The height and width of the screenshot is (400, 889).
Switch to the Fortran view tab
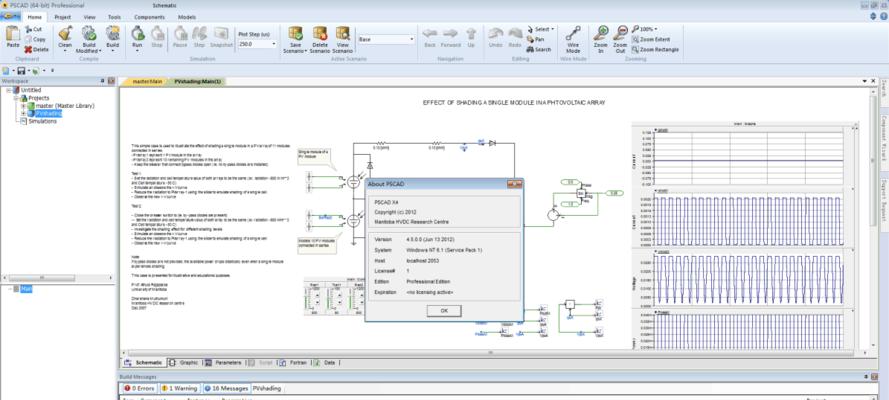(295, 363)
